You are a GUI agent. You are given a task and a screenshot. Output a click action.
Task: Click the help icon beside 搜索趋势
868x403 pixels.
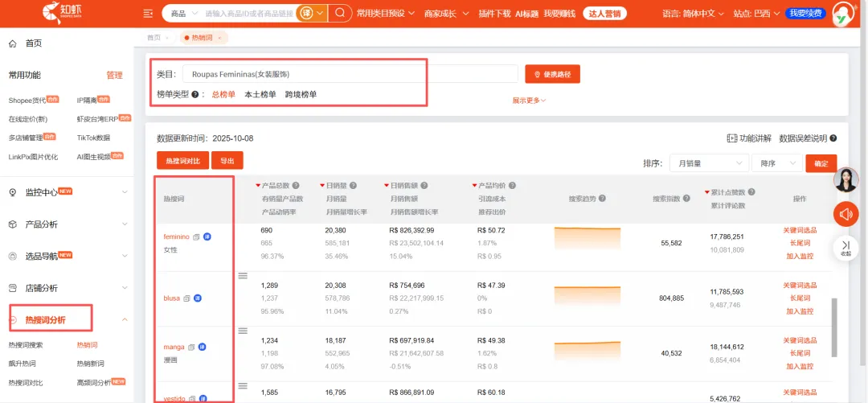click(x=602, y=199)
